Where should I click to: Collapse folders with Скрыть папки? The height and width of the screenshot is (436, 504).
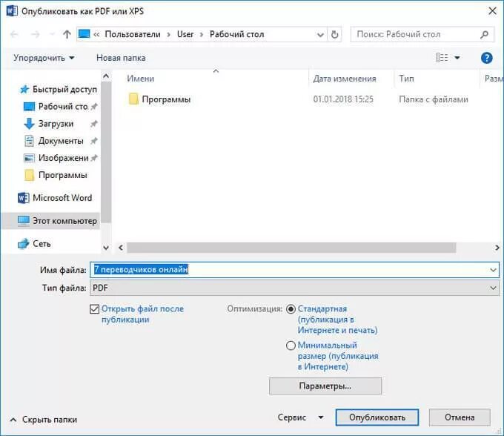pyautogui.click(x=44, y=420)
